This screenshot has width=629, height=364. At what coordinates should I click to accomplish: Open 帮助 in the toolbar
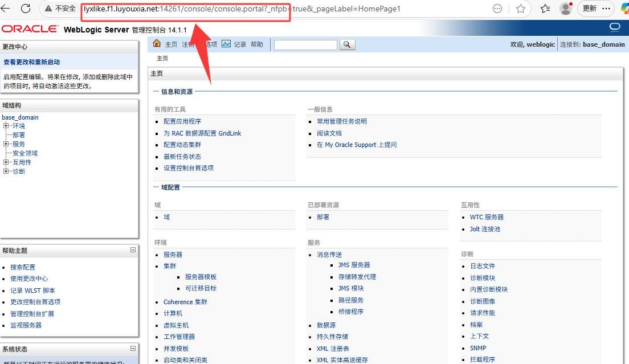click(257, 44)
